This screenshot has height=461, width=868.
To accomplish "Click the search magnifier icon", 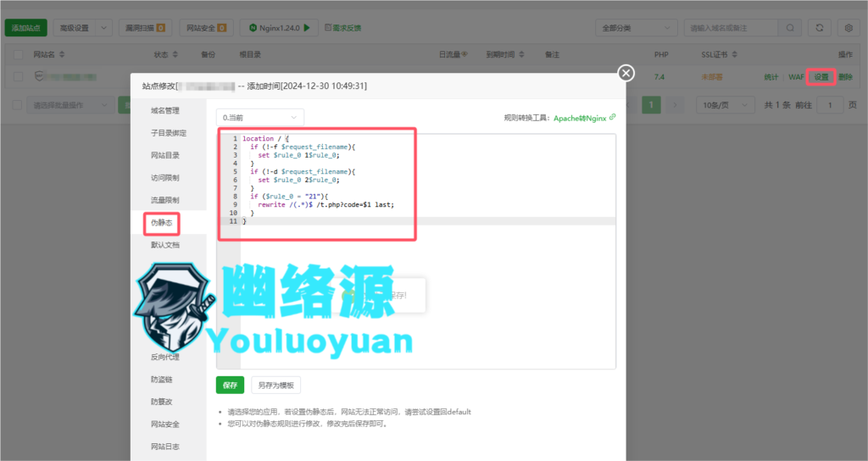I will pyautogui.click(x=790, y=28).
